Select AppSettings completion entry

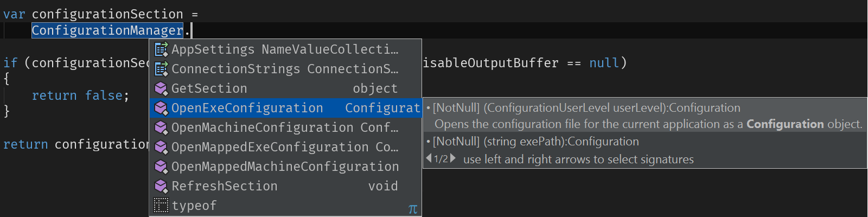(x=285, y=49)
